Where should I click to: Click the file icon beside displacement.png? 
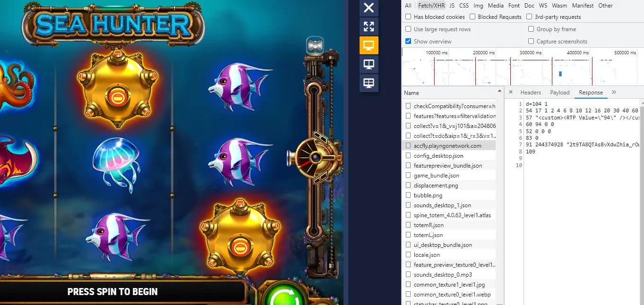[x=408, y=186]
